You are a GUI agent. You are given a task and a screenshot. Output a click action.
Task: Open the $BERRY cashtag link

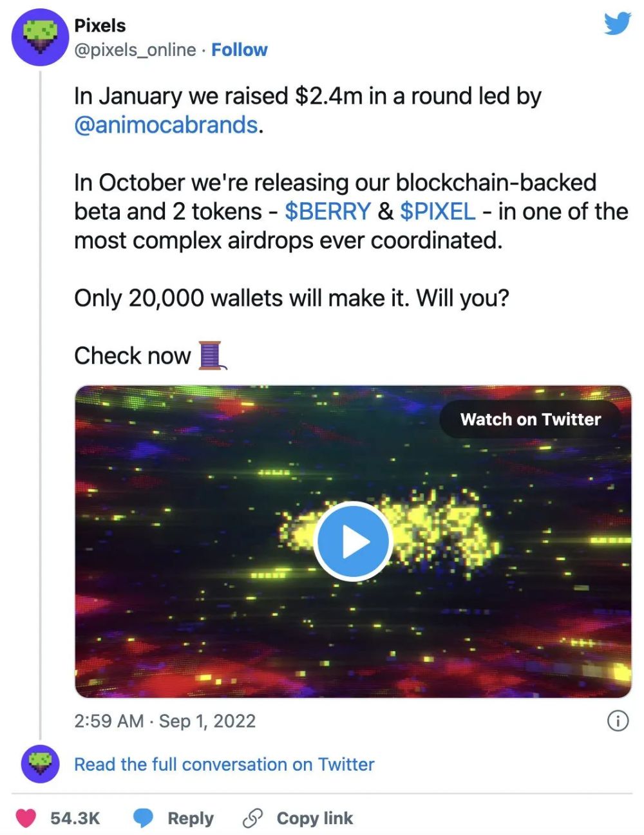coord(328,211)
